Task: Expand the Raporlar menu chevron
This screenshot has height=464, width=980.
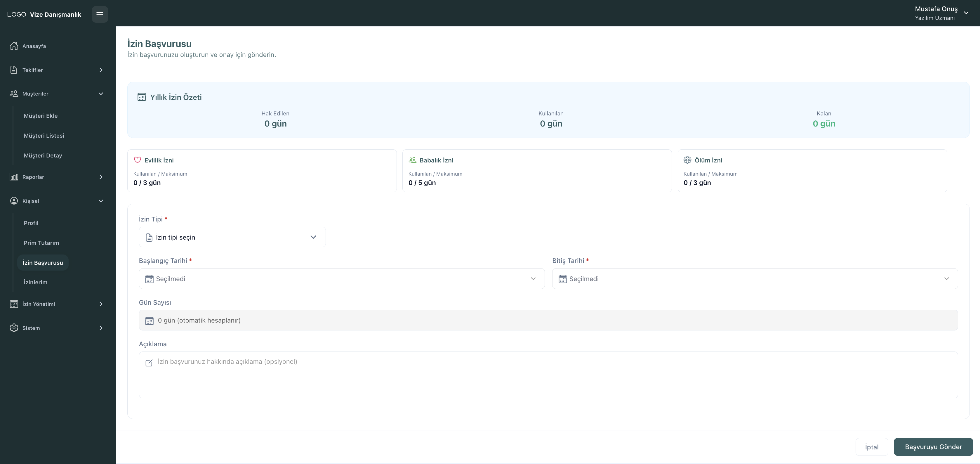Action: [101, 177]
